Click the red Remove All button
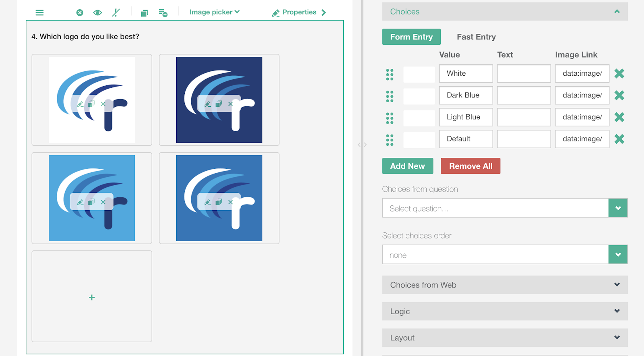The width and height of the screenshot is (644, 356). (x=470, y=166)
